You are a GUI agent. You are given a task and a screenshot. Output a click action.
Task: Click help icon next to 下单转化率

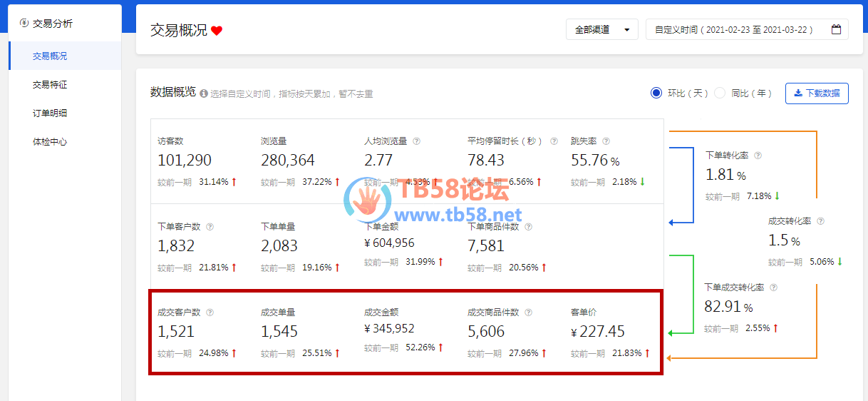click(x=758, y=155)
